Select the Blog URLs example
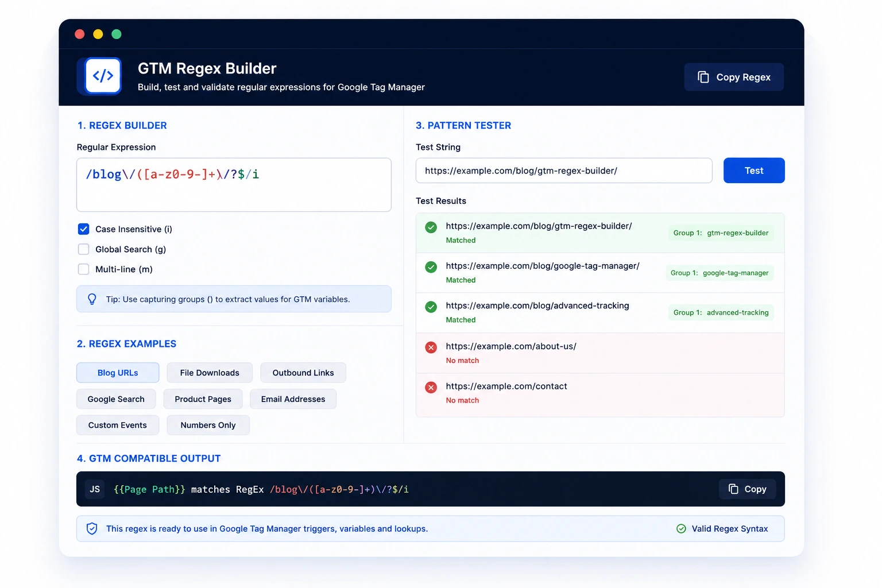The height and width of the screenshot is (588, 882). pos(118,373)
